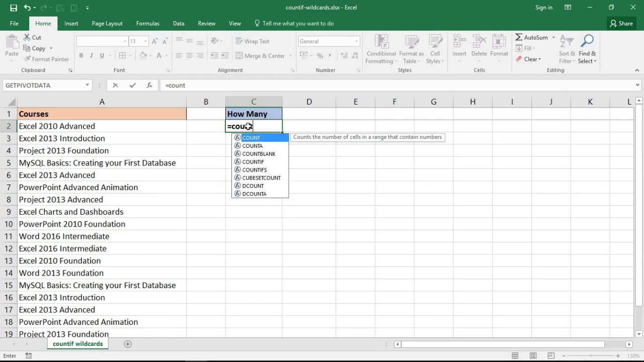Open Conditional Formatting menu
Image resolution: width=644 pixels, height=362 pixels.
pyautogui.click(x=381, y=49)
